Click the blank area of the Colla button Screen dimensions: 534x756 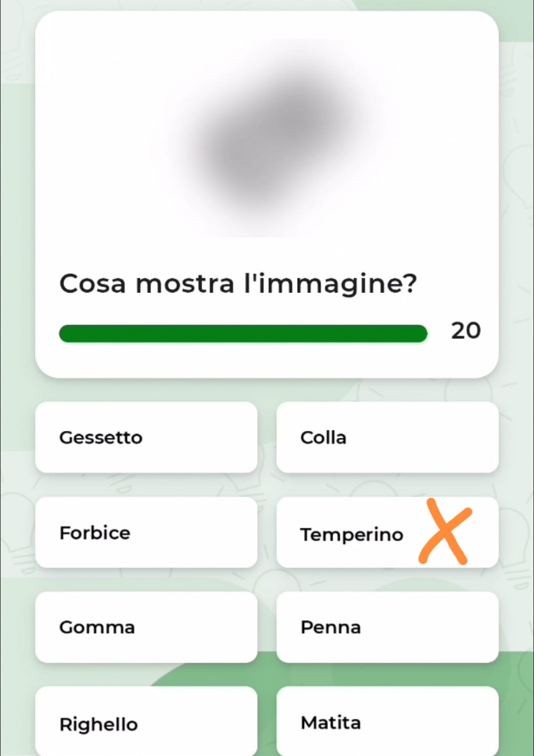(x=425, y=437)
